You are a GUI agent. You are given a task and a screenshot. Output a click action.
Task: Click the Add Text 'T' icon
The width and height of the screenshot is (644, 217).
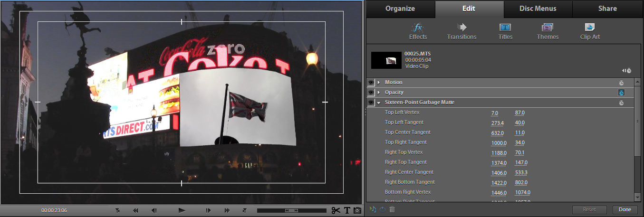pos(347,210)
